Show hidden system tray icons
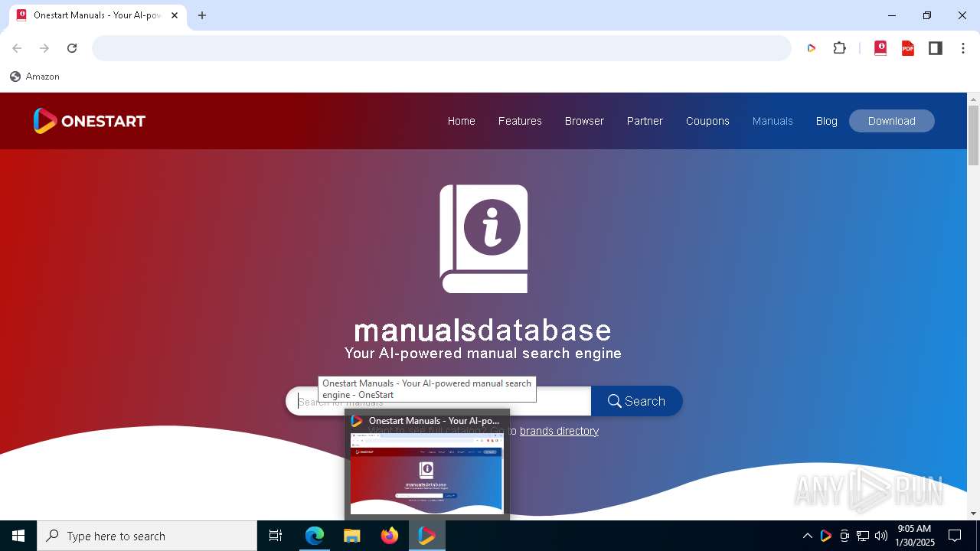Image resolution: width=980 pixels, height=551 pixels. coord(807,536)
